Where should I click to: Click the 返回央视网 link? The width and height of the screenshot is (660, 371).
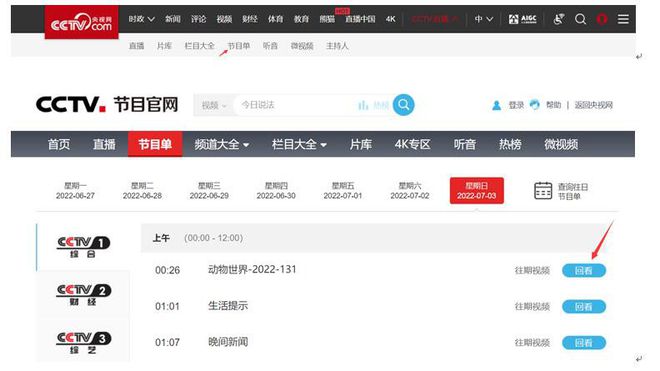tap(593, 105)
